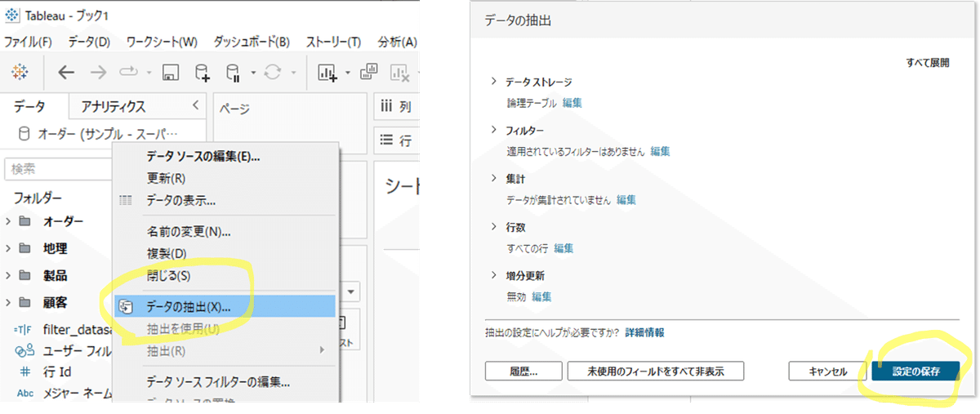The width and height of the screenshot is (980, 414).
Task: Open the ストーリー(T) menu
Action: [x=333, y=42]
